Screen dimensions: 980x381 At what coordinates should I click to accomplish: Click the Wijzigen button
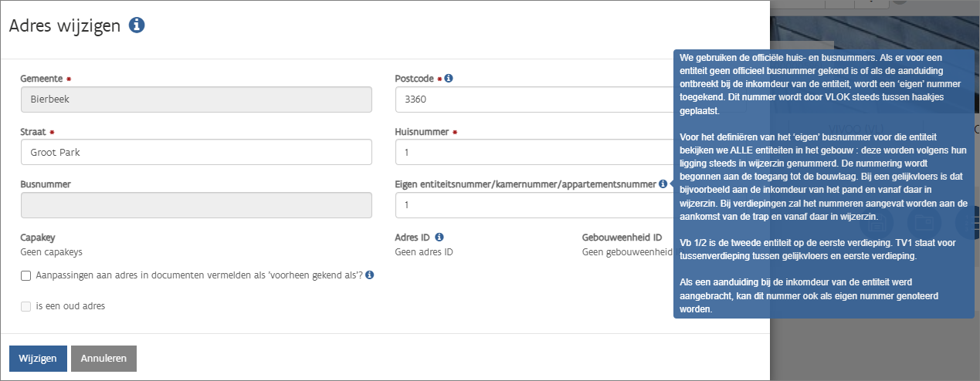tap(38, 359)
